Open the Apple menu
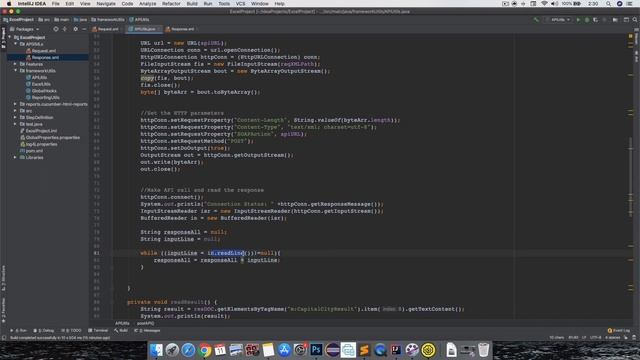The image size is (640, 360). 9,4
